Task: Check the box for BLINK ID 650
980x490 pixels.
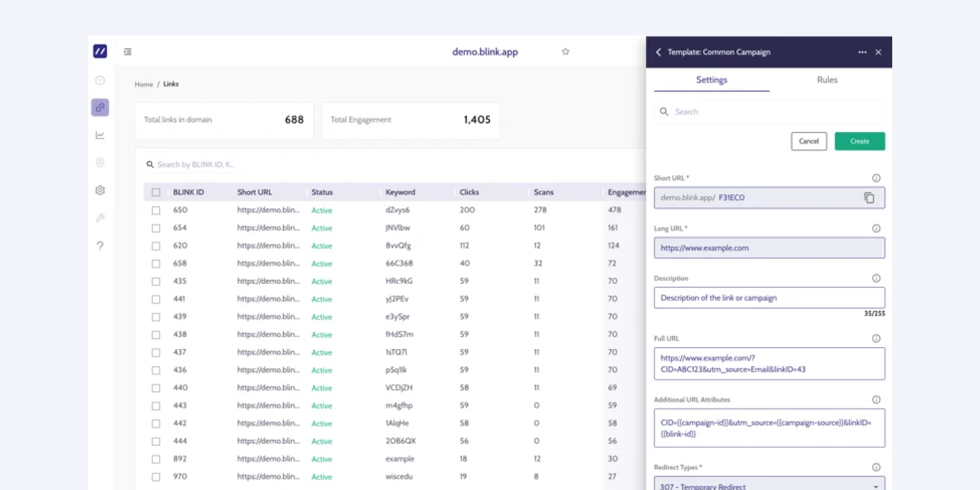Action: (x=156, y=210)
